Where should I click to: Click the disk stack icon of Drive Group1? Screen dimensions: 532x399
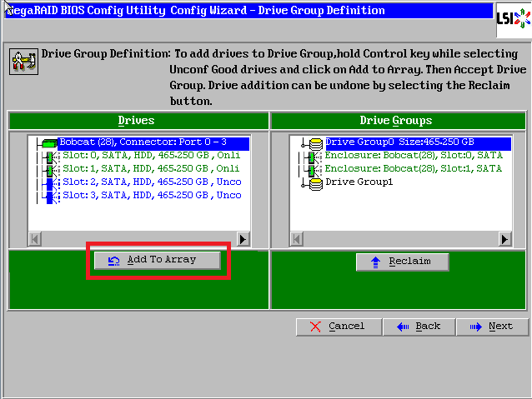pyautogui.click(x=316, y=184)
